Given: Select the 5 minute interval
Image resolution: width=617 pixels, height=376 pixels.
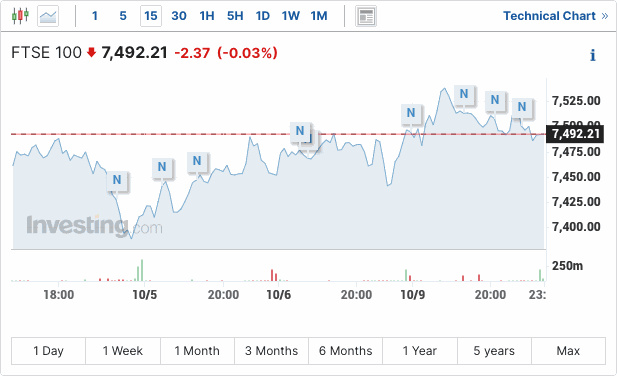Looking at the screenshot, I should click(123, 16).
